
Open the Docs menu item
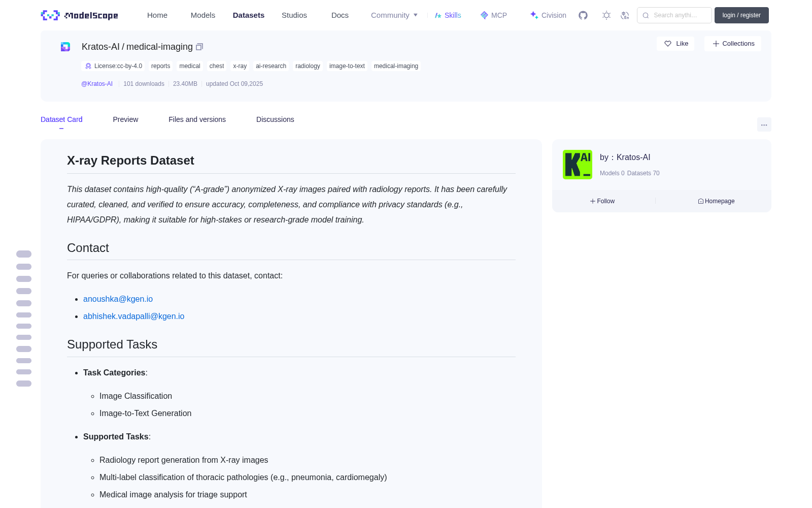click(x=340, y=15)
